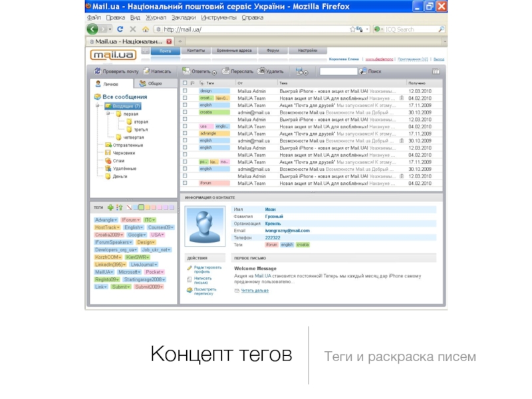Open dropdown arrow next to move-message icon

pos(306,72)
